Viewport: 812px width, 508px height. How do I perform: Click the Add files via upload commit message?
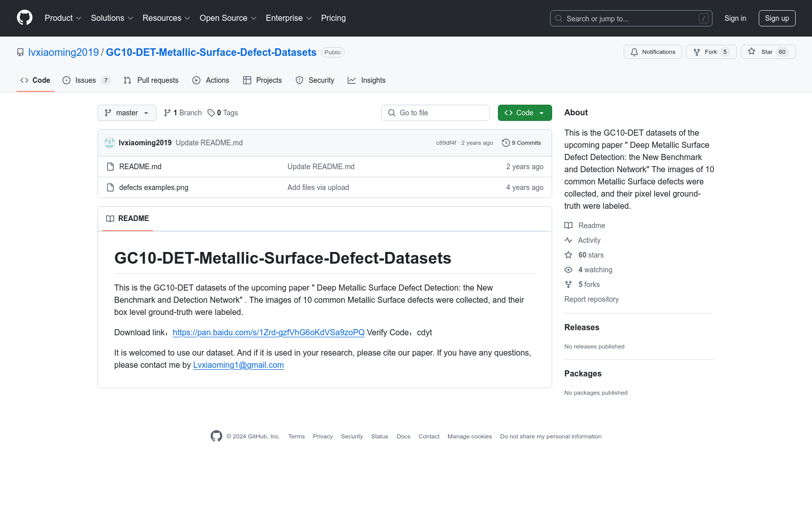pos(318,187)
